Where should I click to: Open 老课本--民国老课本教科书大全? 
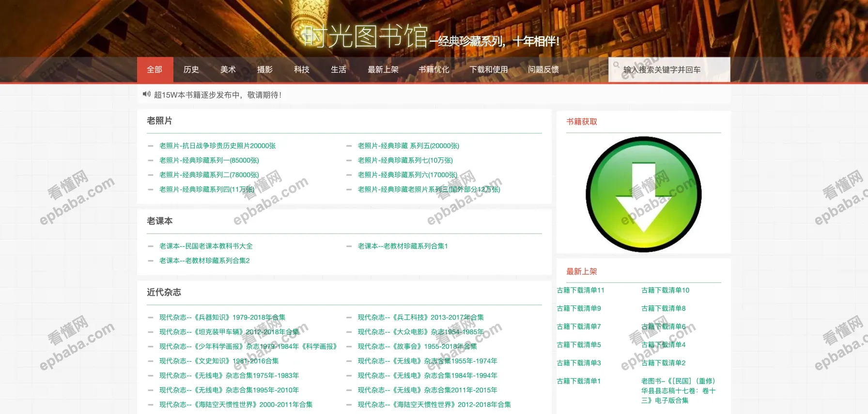206,246
